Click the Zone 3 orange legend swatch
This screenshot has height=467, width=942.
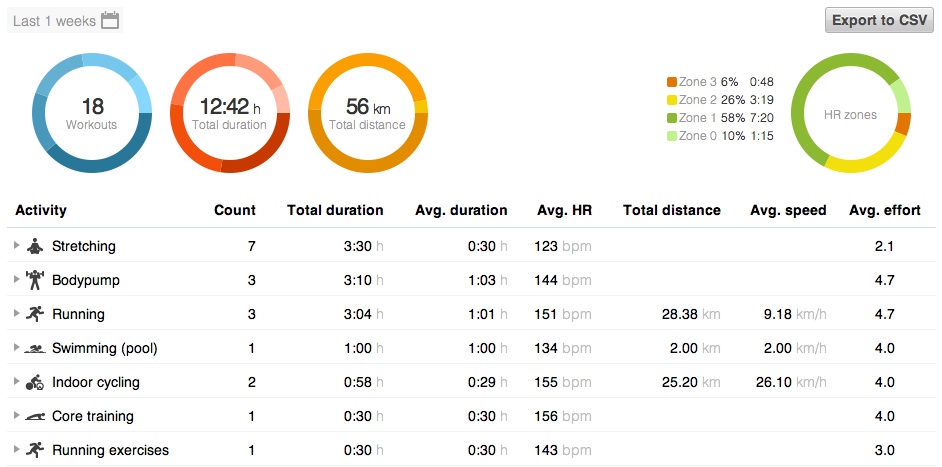671,82
